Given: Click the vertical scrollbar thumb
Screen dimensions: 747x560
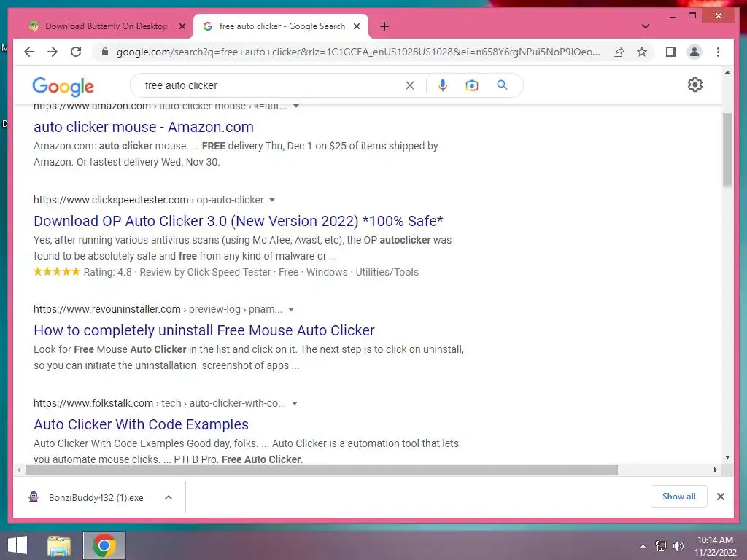Looking at the screenshot, I should (x=727, y=150).
